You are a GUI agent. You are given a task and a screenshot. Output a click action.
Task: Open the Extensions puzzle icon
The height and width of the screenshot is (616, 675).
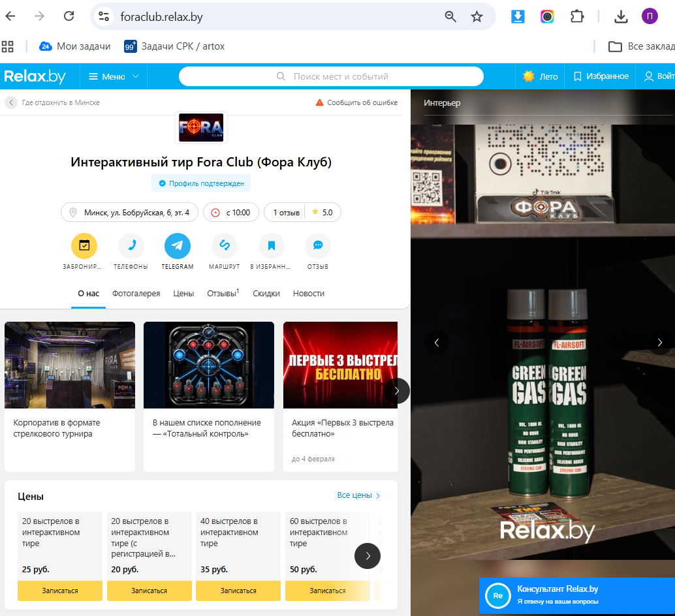pos(577,17)
